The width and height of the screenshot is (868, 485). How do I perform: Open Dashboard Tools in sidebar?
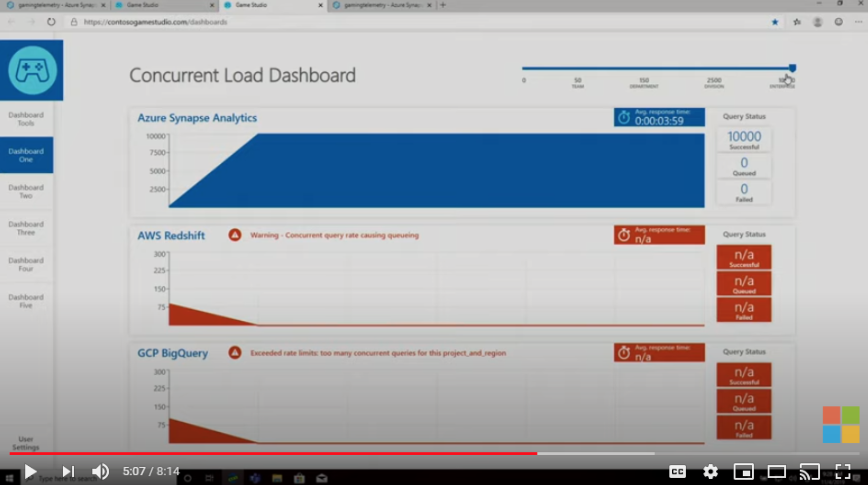26,119
